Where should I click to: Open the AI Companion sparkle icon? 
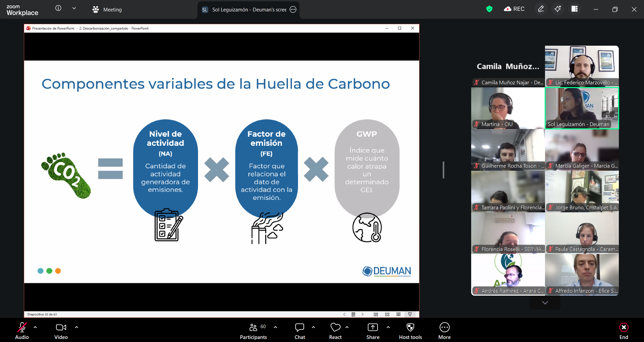coord(557,9)
